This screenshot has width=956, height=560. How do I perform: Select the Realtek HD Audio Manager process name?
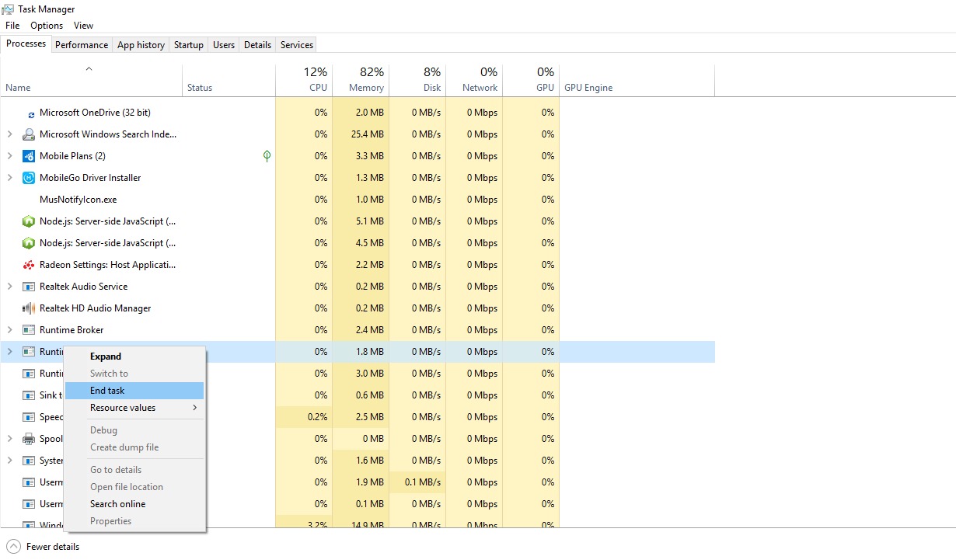pos(95,308)
